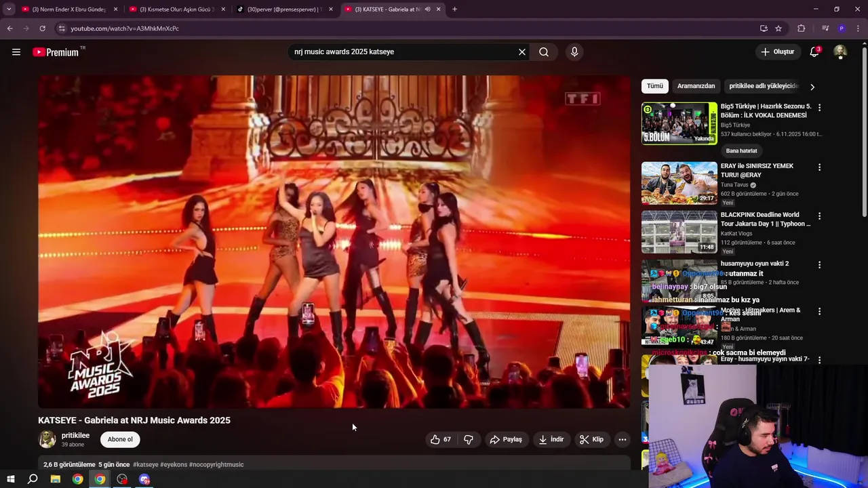Open the husamyuyu oyun vakti 2 title
Viewport: 868px width, 488px height.
click(x=754, y=264)
